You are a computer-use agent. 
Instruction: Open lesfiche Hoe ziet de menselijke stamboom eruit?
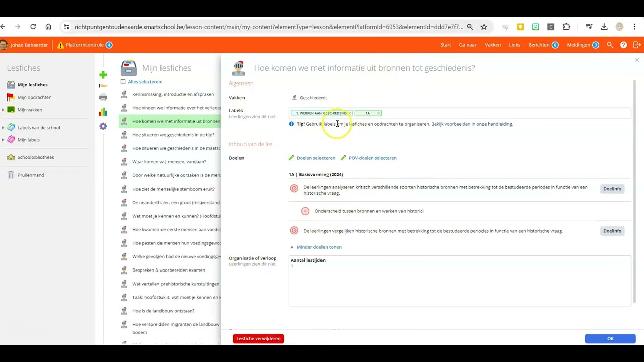(174, 189)
